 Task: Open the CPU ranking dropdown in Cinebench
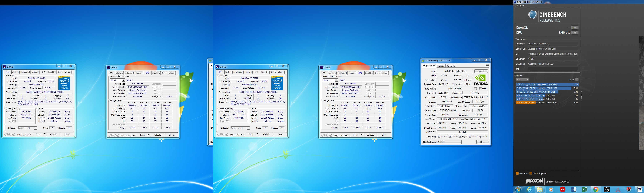pyautogui.click(x=522, y=79)
